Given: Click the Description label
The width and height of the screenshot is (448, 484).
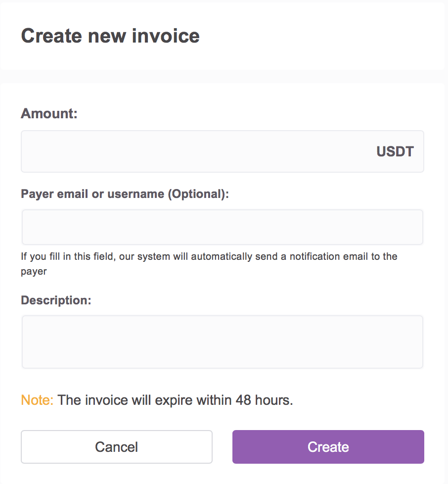Looking at the screenshot, I should coord(55,300).
